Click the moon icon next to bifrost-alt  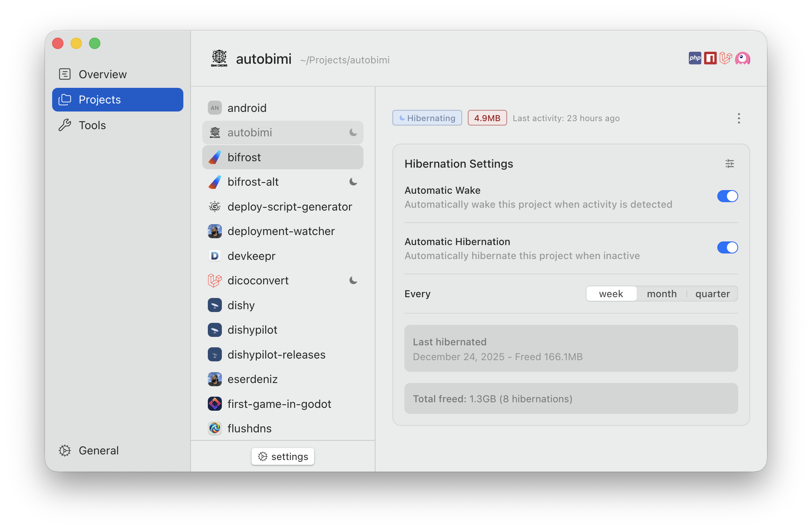coord(353,182)
